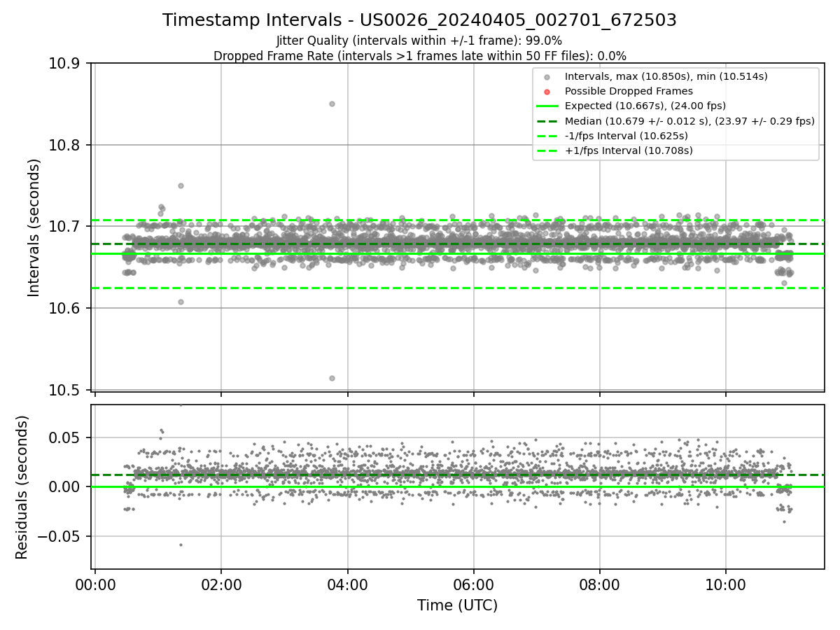This screenshot has height=630, width=840.
Task: Click the 'Jitter Quality' 99.0% subtitle line
Action: coord(419,41)
